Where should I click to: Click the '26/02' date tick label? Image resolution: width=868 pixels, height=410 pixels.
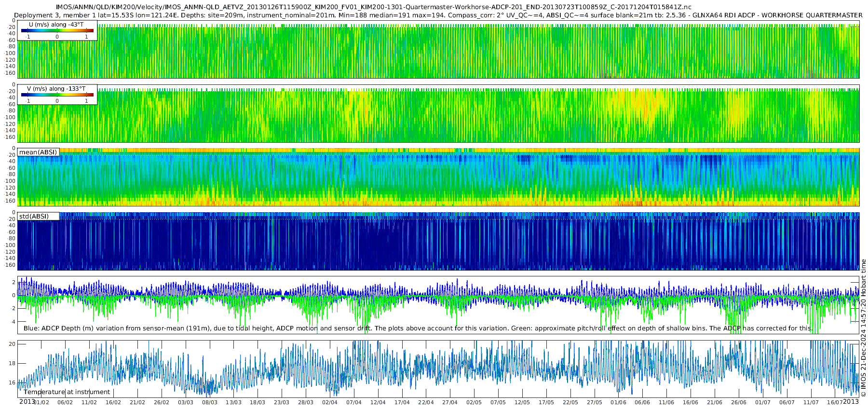click(162, 402)
